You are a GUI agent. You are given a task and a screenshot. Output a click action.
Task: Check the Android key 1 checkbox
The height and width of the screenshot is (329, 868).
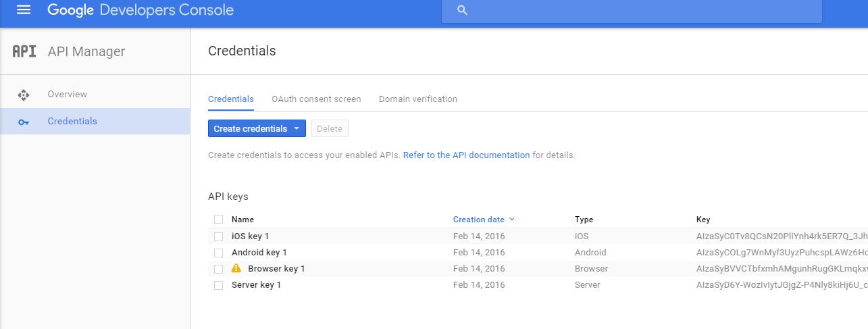(x=218, y=253)
